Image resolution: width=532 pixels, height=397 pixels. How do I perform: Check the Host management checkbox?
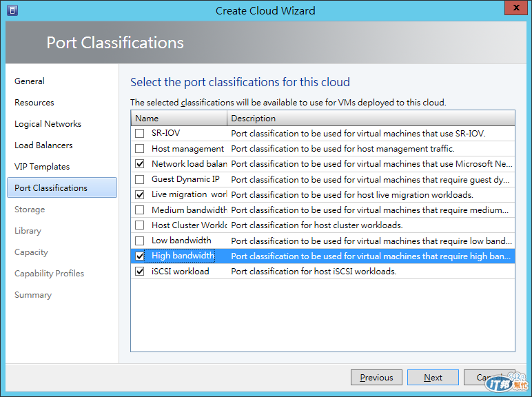click(x=140, y=148)
